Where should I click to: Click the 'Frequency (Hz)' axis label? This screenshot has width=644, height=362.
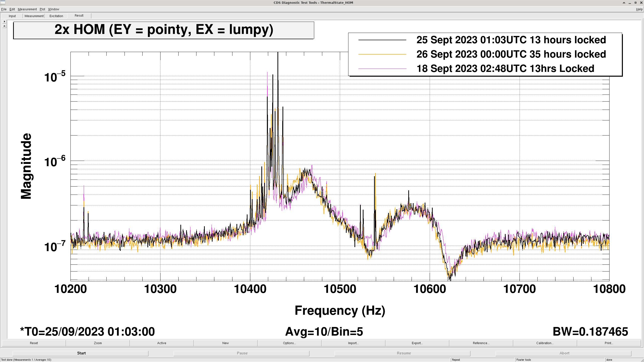[x=340, y=311]
